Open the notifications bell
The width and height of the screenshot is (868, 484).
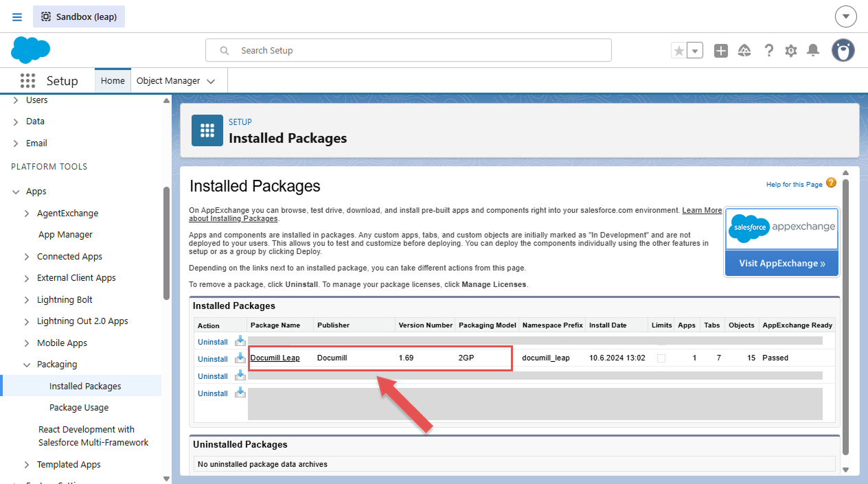click(x=813, y=50)
